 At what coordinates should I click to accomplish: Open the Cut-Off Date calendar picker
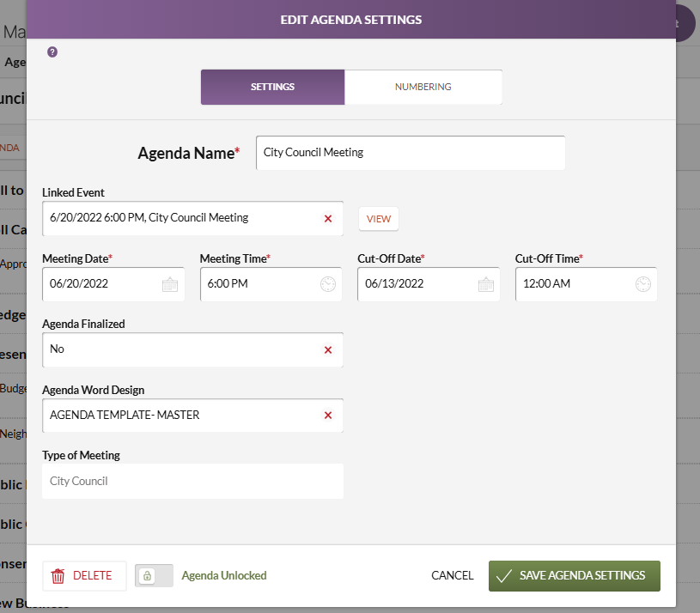click(486, 284)
